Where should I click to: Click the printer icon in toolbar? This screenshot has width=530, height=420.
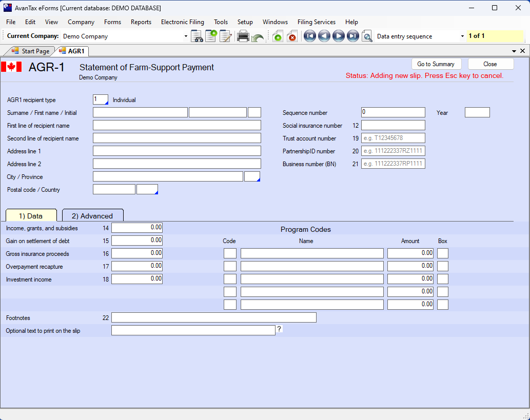tap(243, 36)
